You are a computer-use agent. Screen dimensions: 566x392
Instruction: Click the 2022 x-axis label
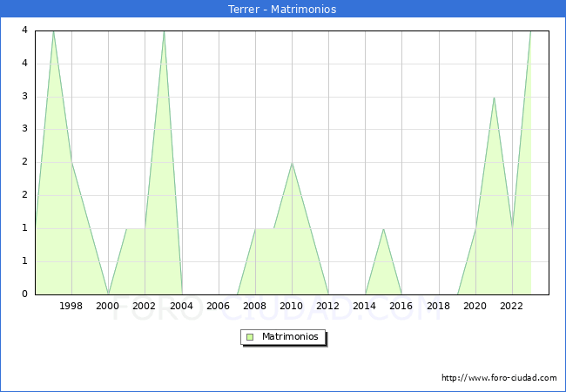[511, 306]
